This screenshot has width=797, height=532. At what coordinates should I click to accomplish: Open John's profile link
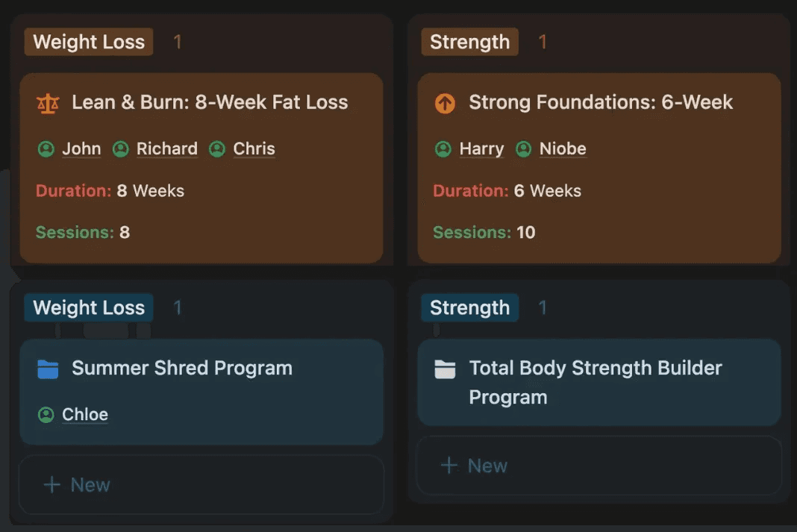pos(82,148)
